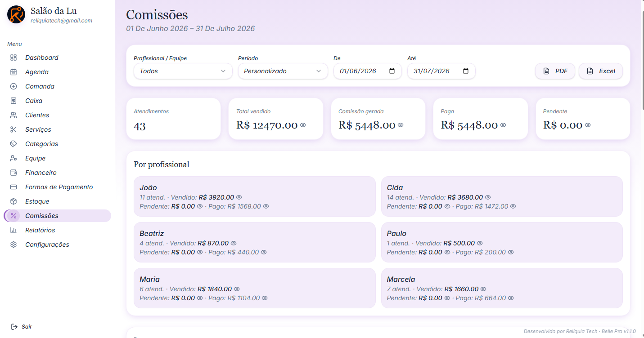Viewport: 644px width, 338px height.
Task: Hide Cida's Vendido amount
Action: coord(488,197)
